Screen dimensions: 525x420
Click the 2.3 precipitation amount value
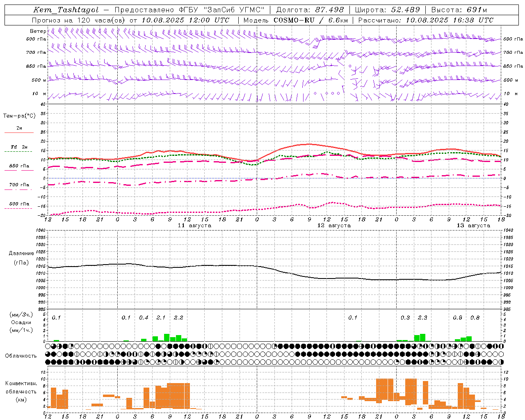pos(422,318)
